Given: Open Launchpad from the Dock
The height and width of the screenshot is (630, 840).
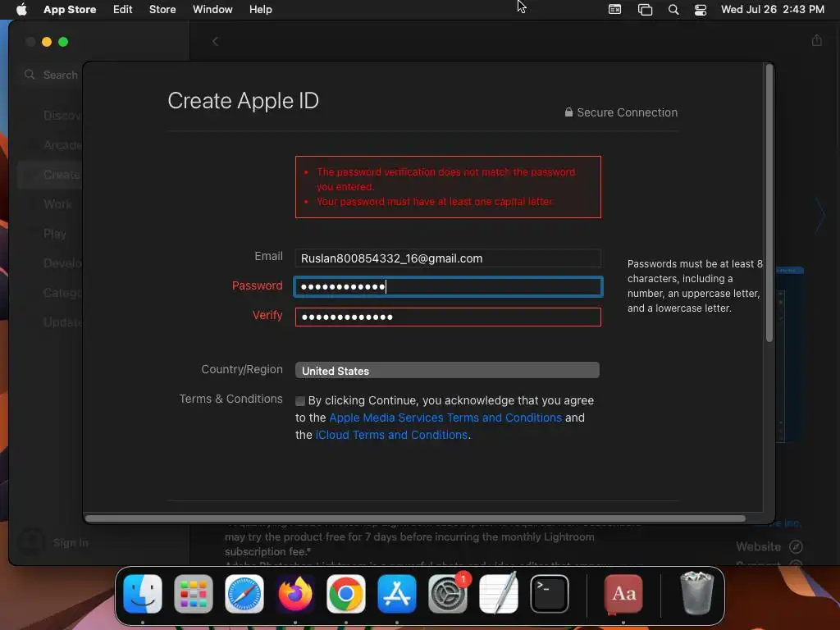Looking at the screenshot, I should (194, 594).
